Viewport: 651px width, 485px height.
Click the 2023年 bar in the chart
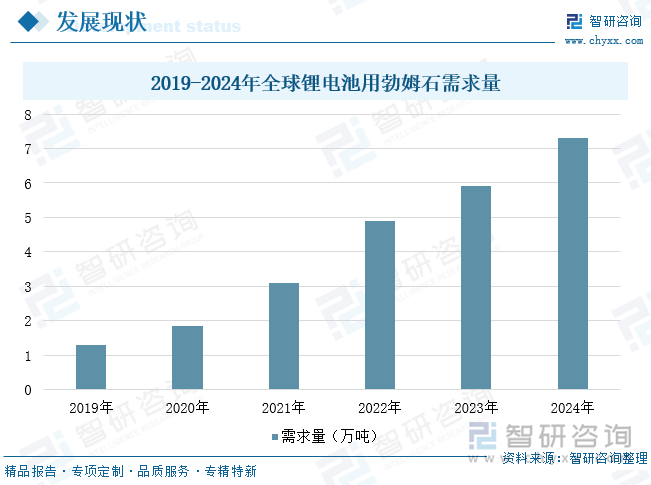476,288
